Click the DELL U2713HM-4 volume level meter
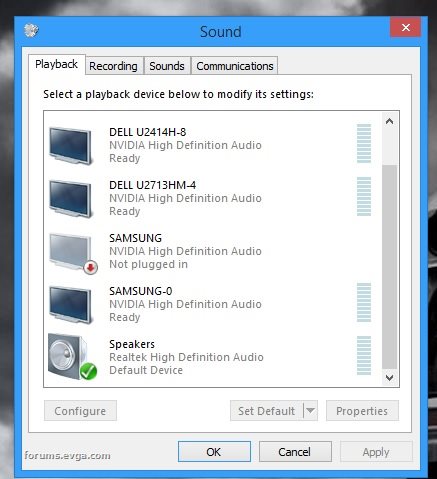This screenshot has width=437, height=479. (x=364, y=196)
